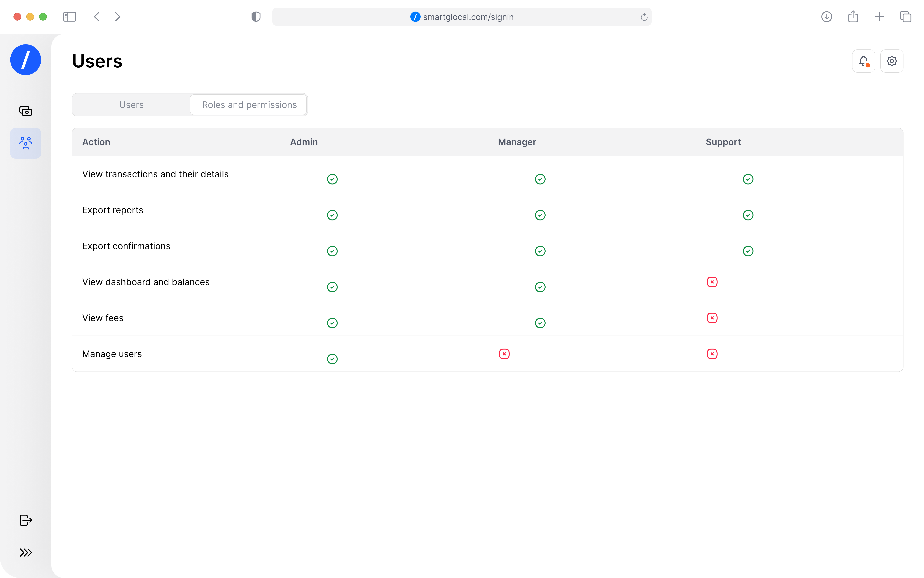The width and height of the screenshot is (924, 578).
Task: Switch to the Users tab
Action: [x=131, y=105]
